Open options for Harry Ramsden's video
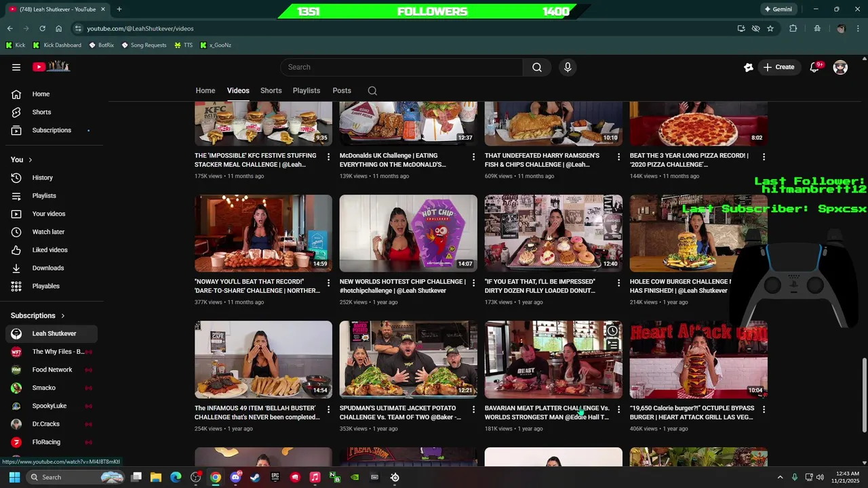The width and height of the screenshot is (868, 488). [x=618, y=157]
